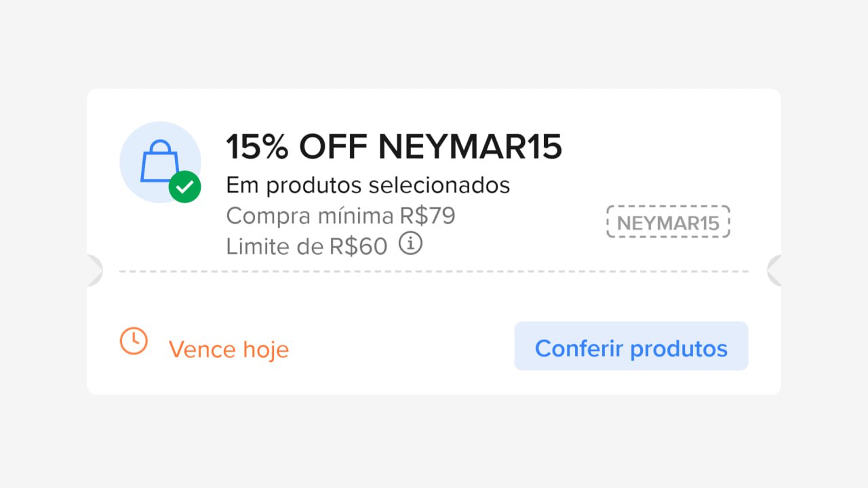Click the green checkmark badge
Screen dimensions: 868x488
(184, 187)
